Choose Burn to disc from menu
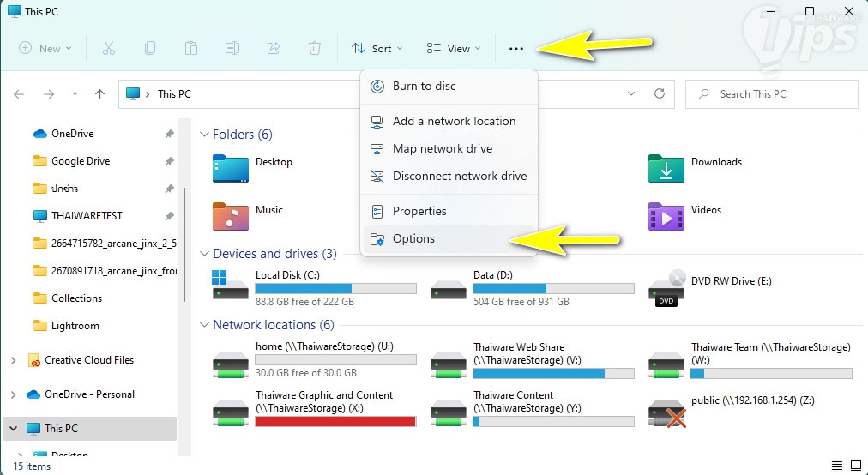The image size is (868, 475). pyautogui.click(x=449, y=87)
